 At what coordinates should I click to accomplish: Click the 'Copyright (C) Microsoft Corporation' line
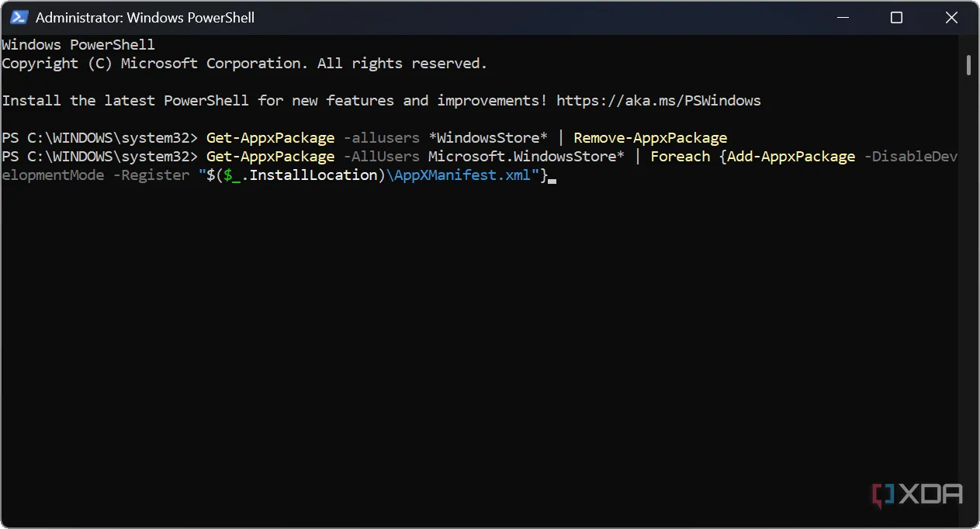point(244,64)
